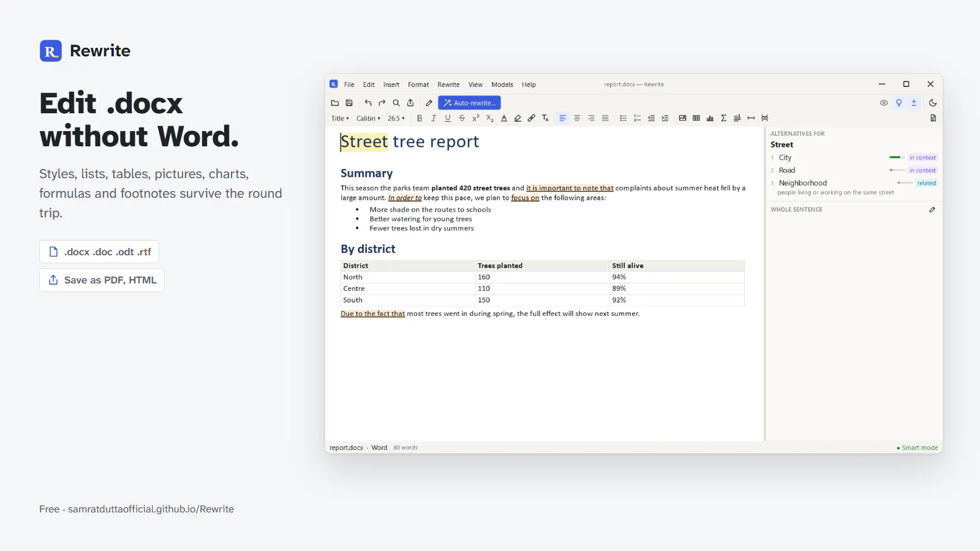This screenshot has height=551, width=980.
Task: Click the highlighted word 'Street' in the title
Action: pyautogui.click(x=364, y=142)
